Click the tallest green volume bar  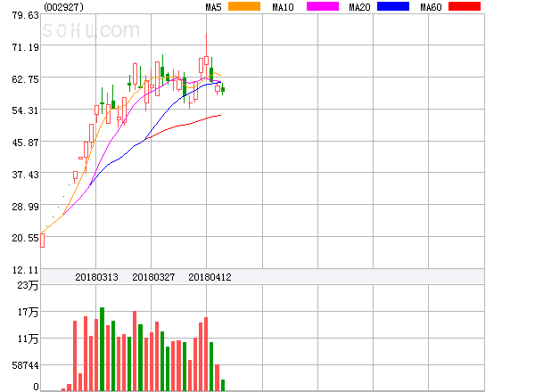[x=102, y=349]
